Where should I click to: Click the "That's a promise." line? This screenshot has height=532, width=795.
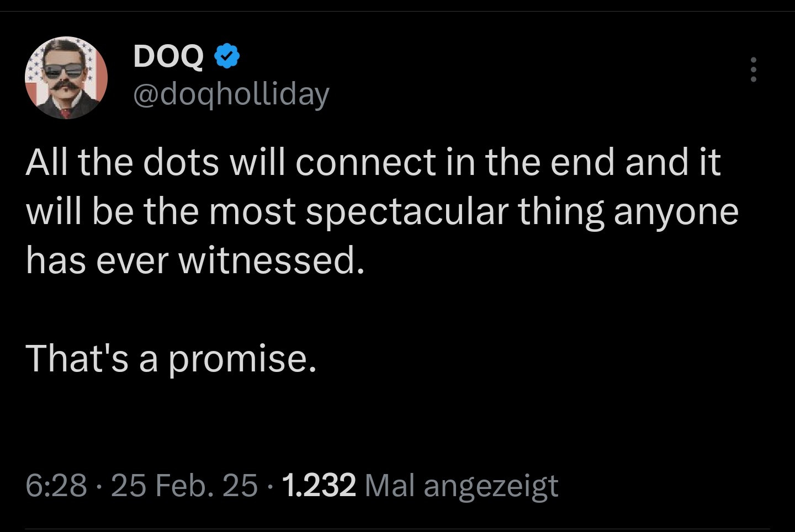[172, 359]
